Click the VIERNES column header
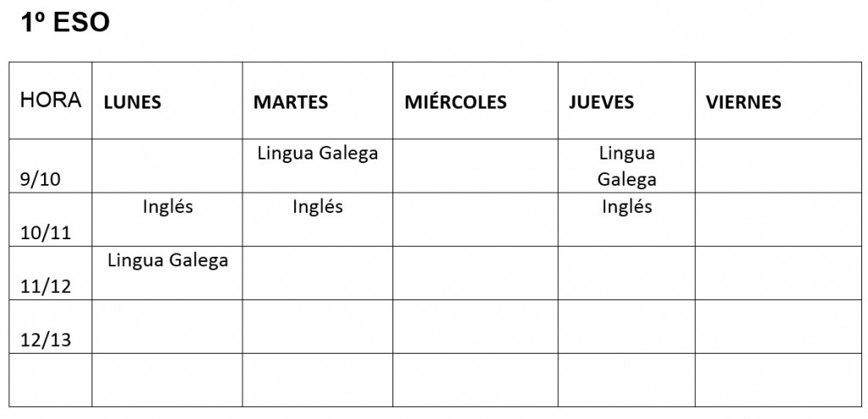The image size is (868, 419). (743, 103)
